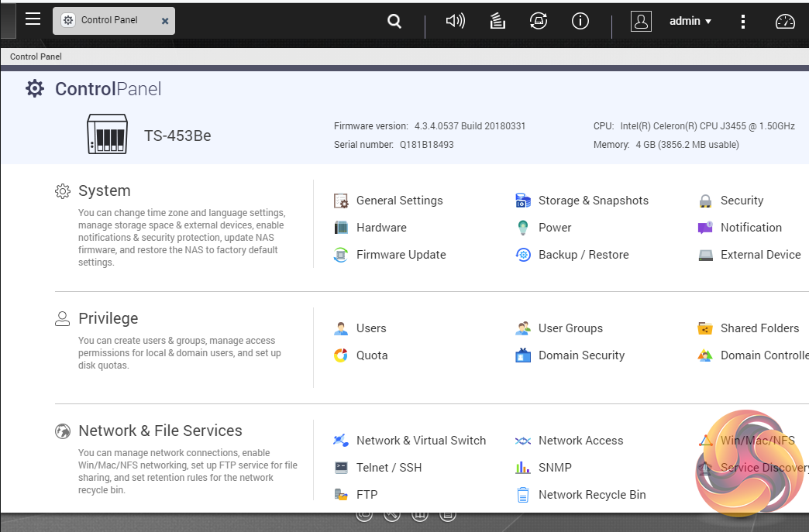Expand the admin account dropdown
Viewport: 809px width, 532px height.
(690, 22)
